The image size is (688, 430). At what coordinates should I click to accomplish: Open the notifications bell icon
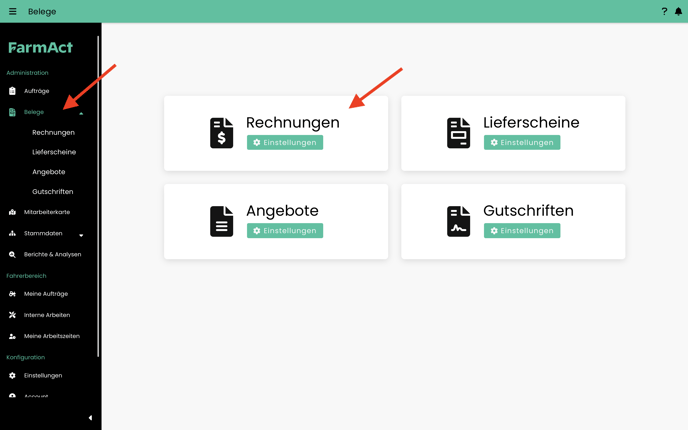coord(678,11)
